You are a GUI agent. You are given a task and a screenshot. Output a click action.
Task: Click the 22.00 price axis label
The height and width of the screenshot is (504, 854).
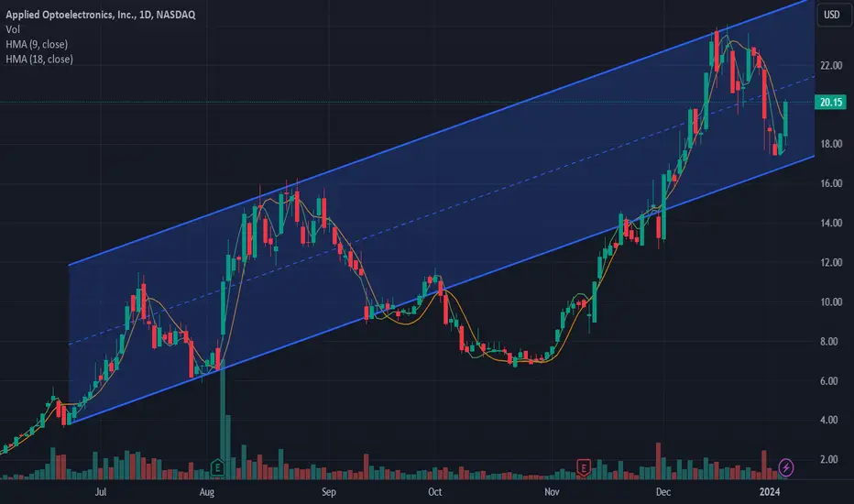point(831,65)
